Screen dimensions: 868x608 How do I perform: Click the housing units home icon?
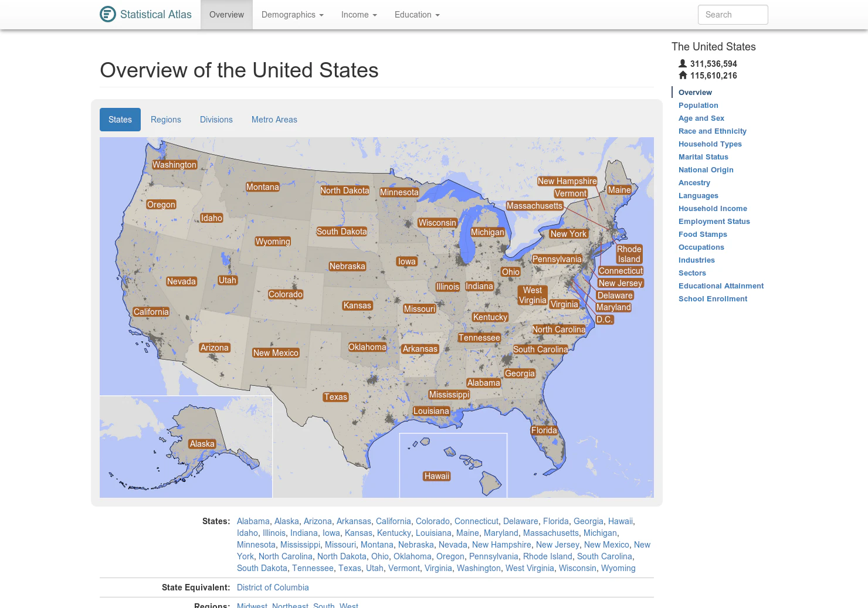tap(682, 75)
